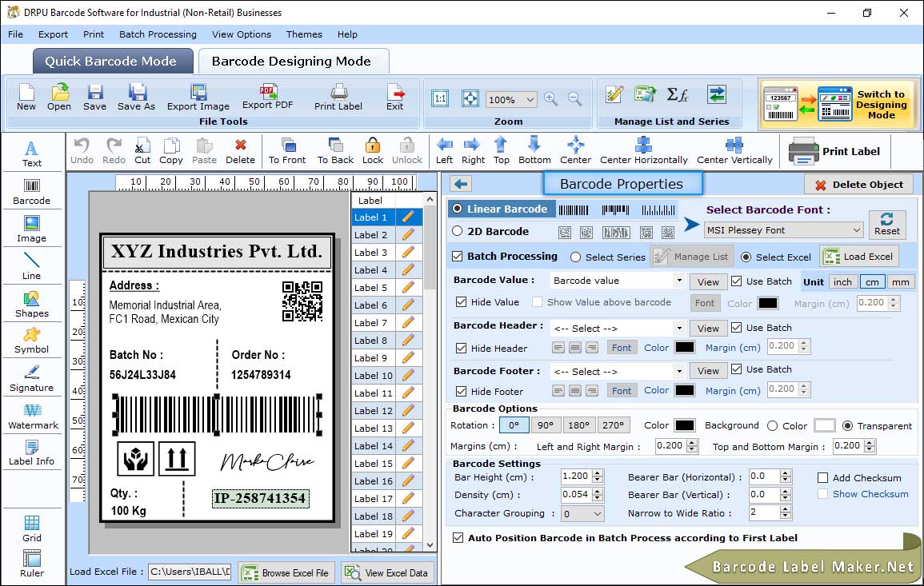Select the Linear Barcode radio button
The height and width of the screenshot is (586, 924).
pyautogui.click(x=458, y=209)
